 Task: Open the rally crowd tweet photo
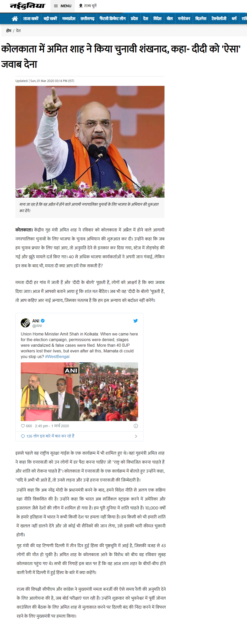click(109, 392)
